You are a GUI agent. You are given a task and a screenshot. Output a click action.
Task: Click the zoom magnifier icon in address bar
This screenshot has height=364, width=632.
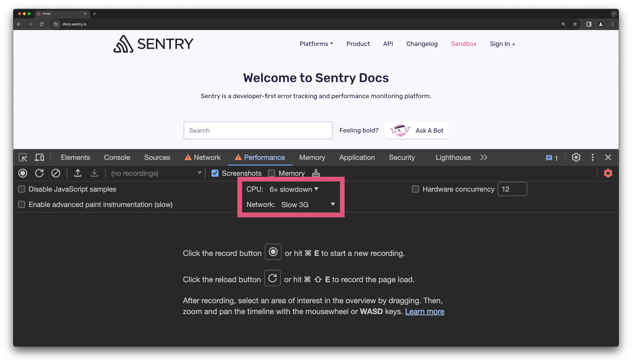coord(564,24)
